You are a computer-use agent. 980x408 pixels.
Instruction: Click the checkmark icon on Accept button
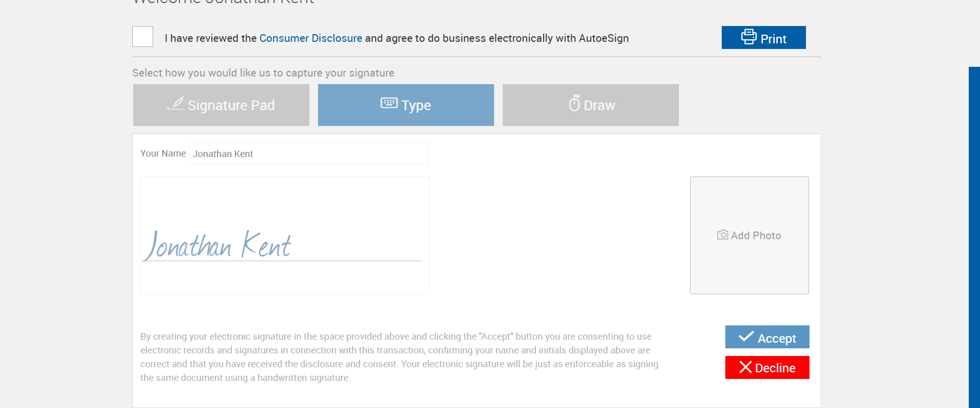click(x=746, y=337)
